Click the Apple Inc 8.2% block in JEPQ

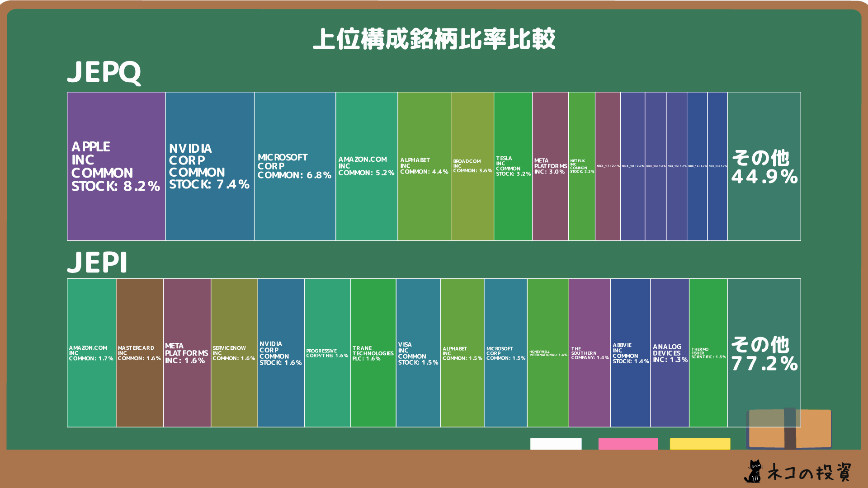pyautogui.click(x=116, y=166)
